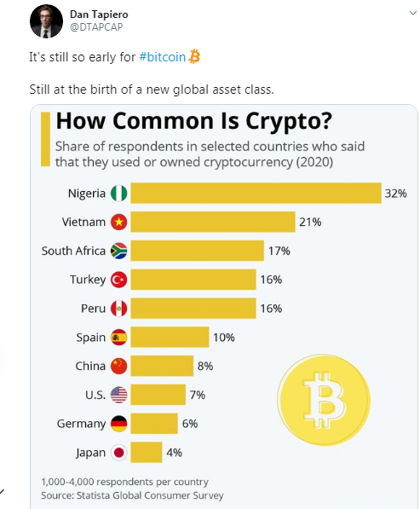Image resolution: width=420 pixels, height=509 pixels.
Task: Click the Turkey flag icon
Action: (x=118, y=280)
